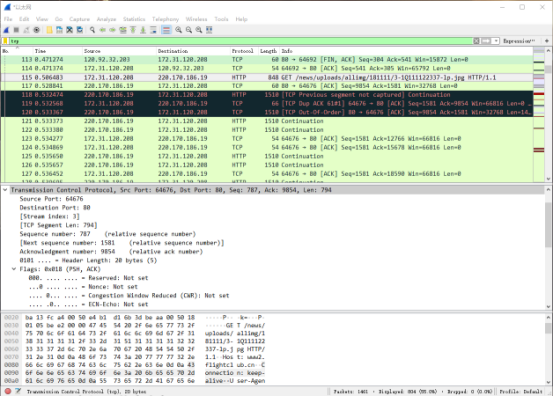Sort packets by Destination column
This screenshot has height=397, width=553.
pos(193,51)
